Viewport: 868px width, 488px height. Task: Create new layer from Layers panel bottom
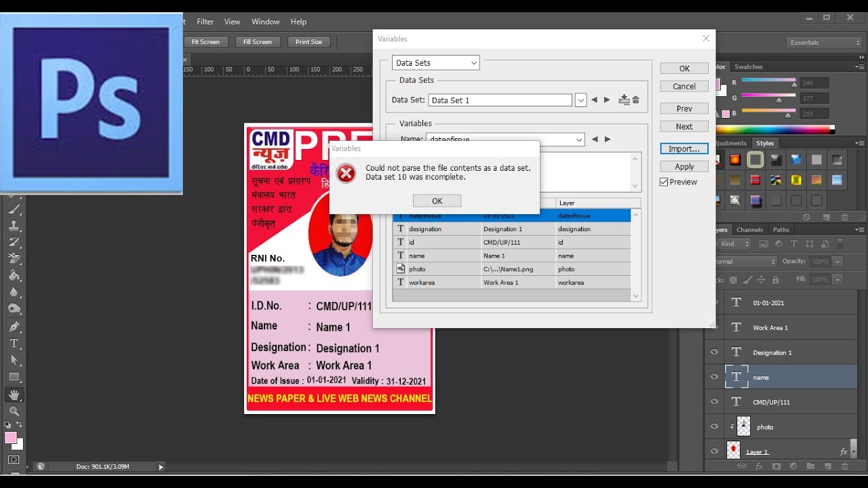coord(827,466)
